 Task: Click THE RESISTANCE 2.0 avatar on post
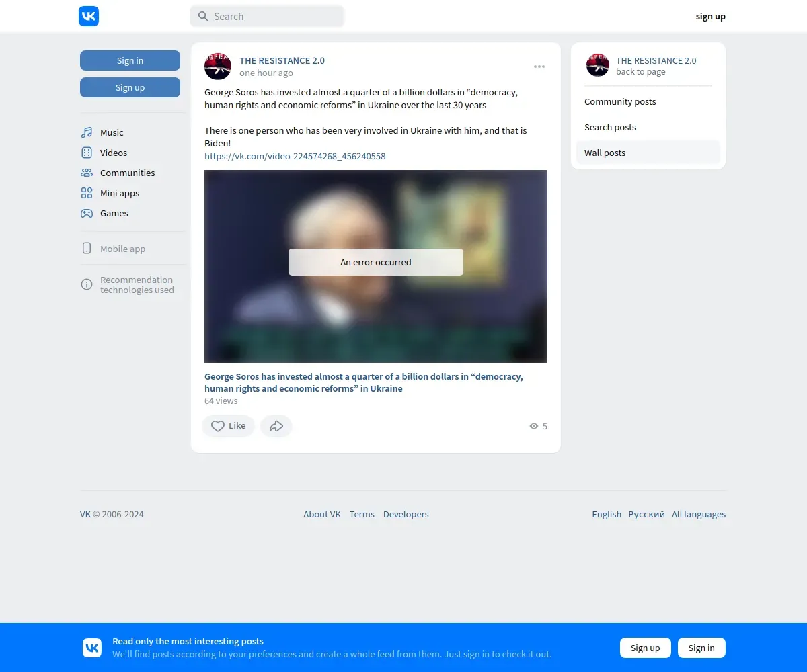click(x=218, y=67)
